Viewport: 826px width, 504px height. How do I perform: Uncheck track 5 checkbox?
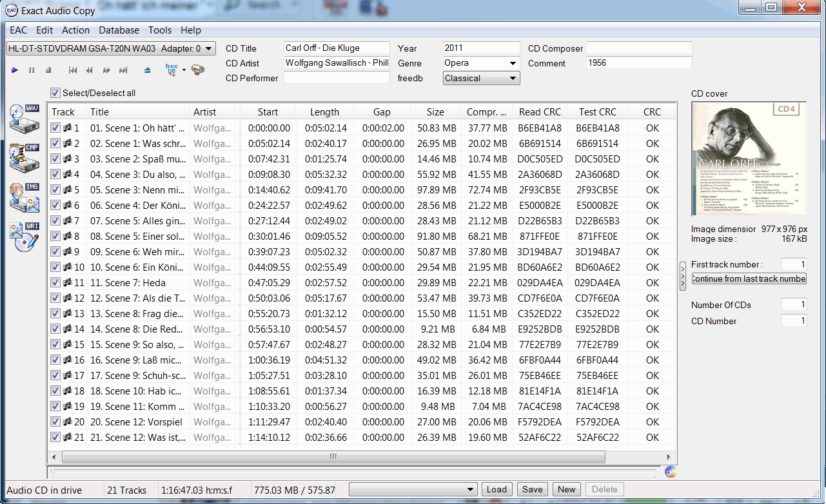[55, 190]
